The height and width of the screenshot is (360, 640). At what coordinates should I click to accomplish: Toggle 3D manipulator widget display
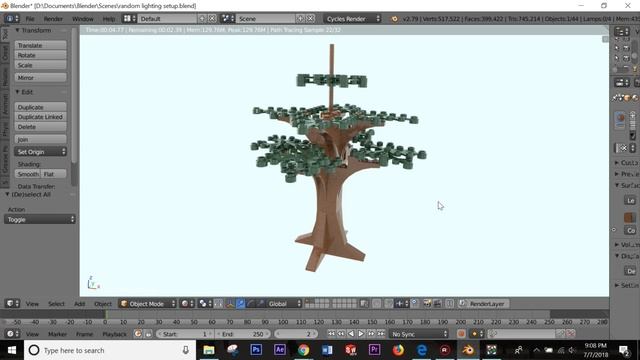(230, 304)
